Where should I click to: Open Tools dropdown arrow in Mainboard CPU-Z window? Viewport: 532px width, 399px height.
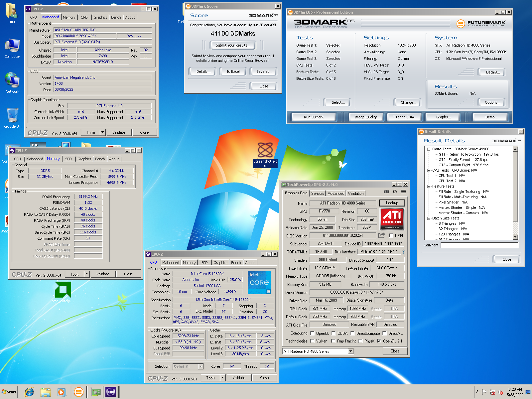tap(102, 132)
